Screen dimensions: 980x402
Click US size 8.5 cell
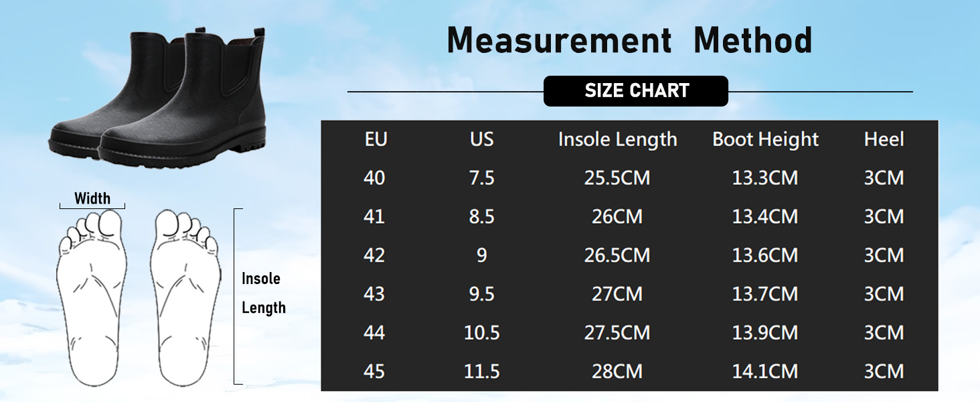[x=482, y=217]
